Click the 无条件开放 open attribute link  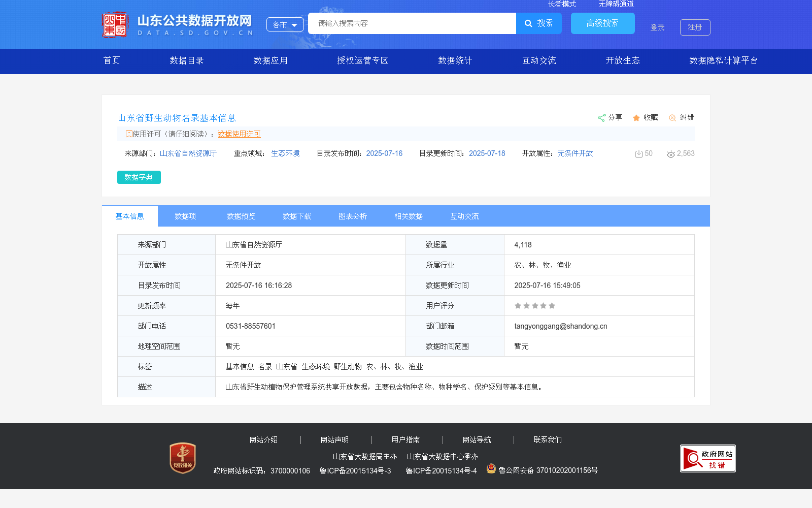click(575, 153)
